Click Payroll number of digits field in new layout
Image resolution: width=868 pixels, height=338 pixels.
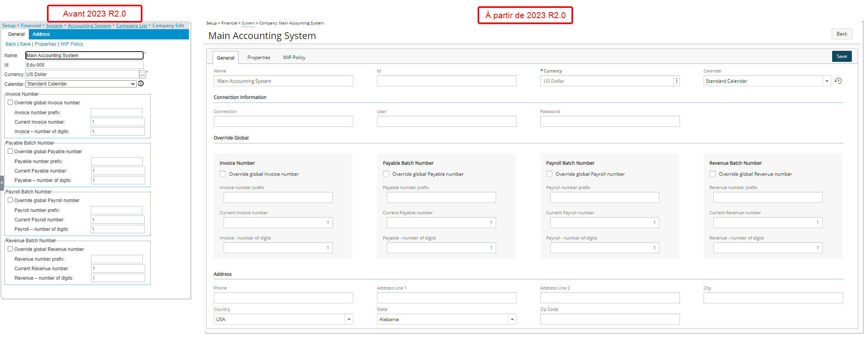point(605,248)
